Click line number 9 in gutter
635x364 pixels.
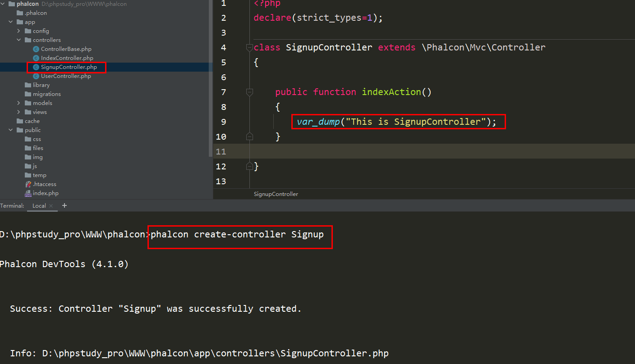(224, 122)
